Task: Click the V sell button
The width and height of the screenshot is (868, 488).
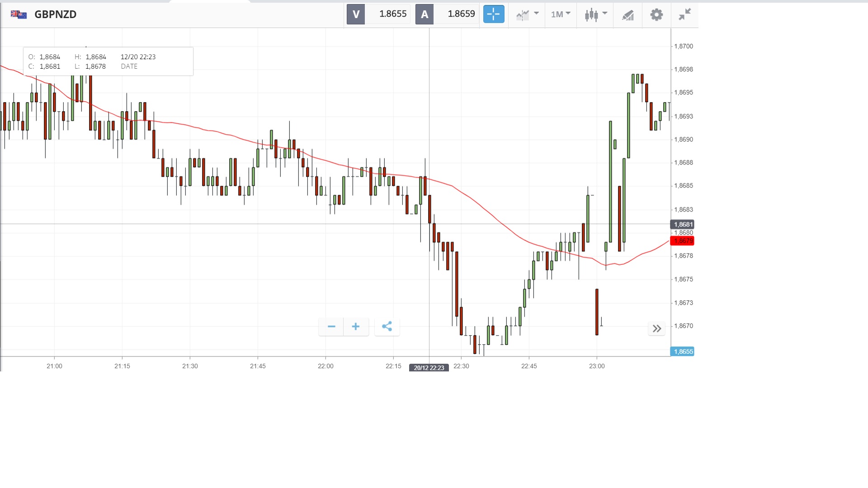Action: [356, 14]
